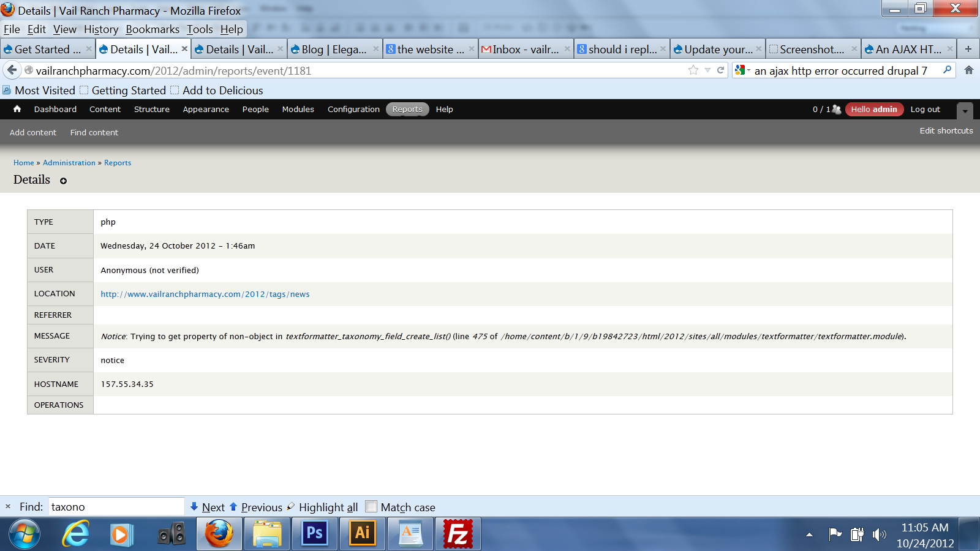Image resolution: width=980 pixels, height=551 pixels.
Task: Open the Firefox File menu
Action: 12,29
